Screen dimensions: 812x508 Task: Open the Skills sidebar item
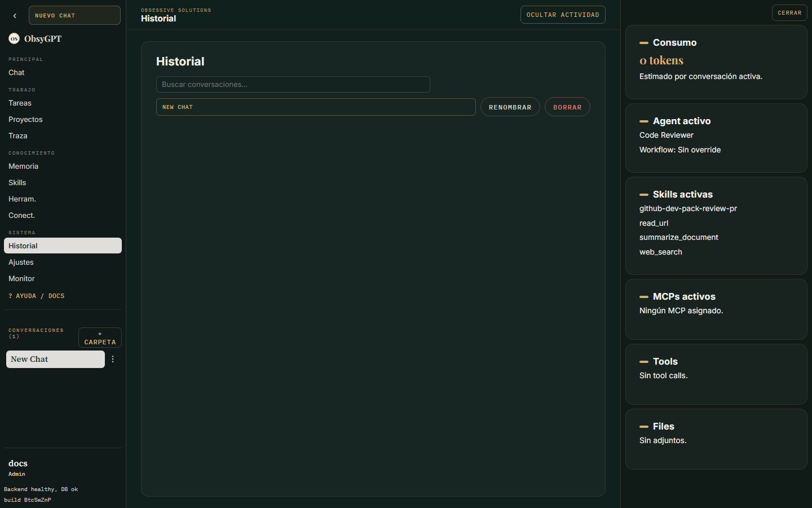click(x=63, y=183)
